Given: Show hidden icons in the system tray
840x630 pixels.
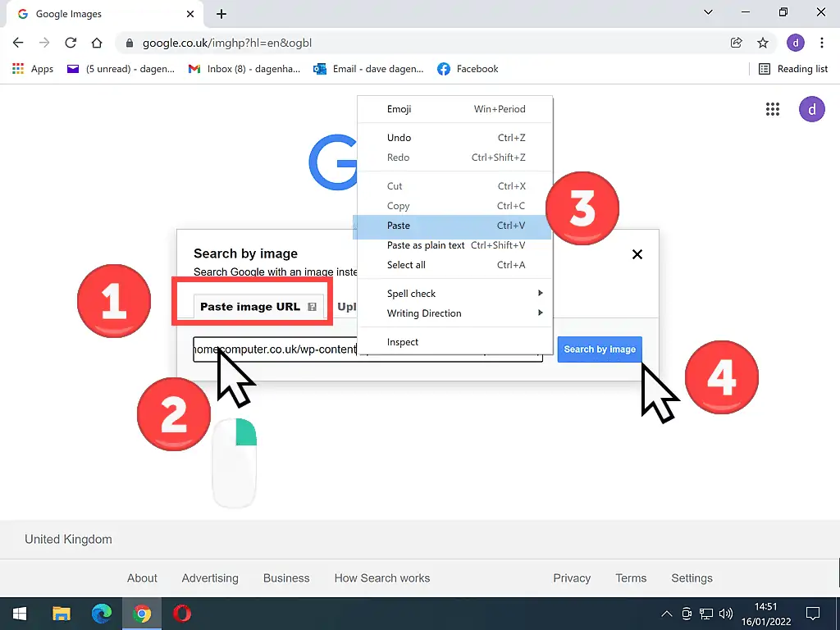Looking at the screenshot, I should pos(666,614).
